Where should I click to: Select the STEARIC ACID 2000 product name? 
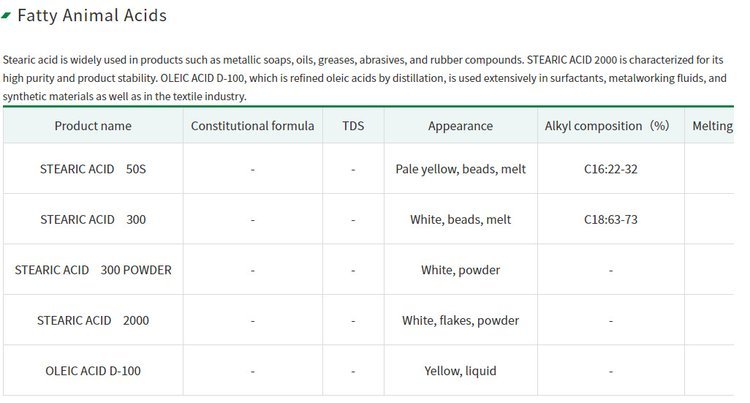93,320
